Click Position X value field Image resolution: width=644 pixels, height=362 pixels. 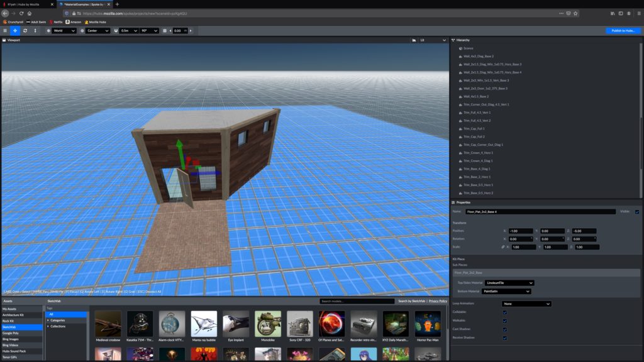[521, 231]
